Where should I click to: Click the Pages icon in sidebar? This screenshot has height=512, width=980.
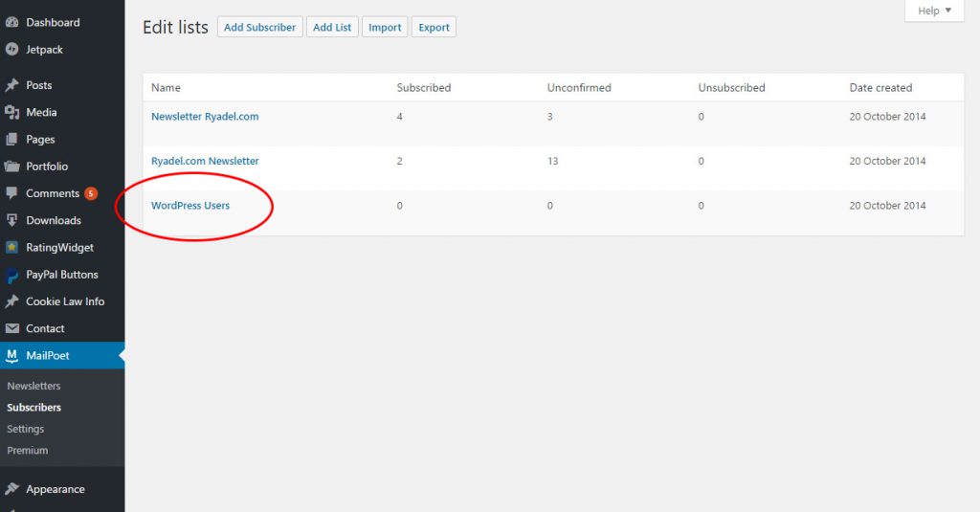(11, 140)
